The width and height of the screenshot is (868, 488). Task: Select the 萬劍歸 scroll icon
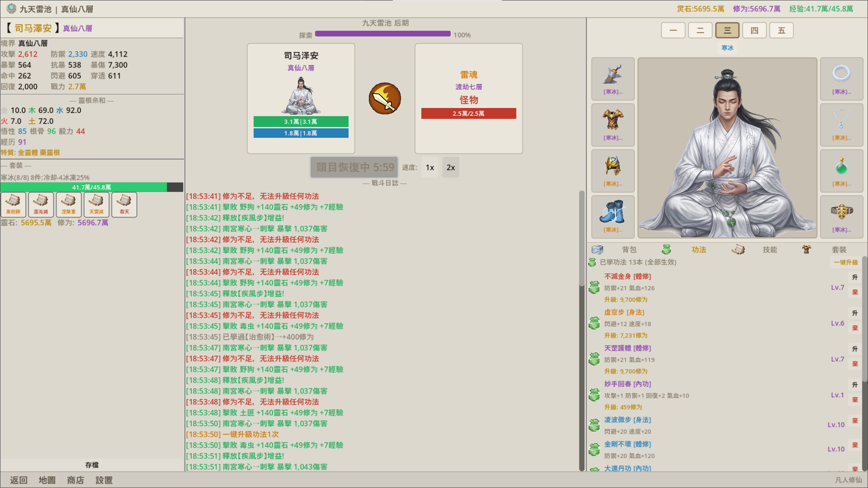tap(14, 204)
